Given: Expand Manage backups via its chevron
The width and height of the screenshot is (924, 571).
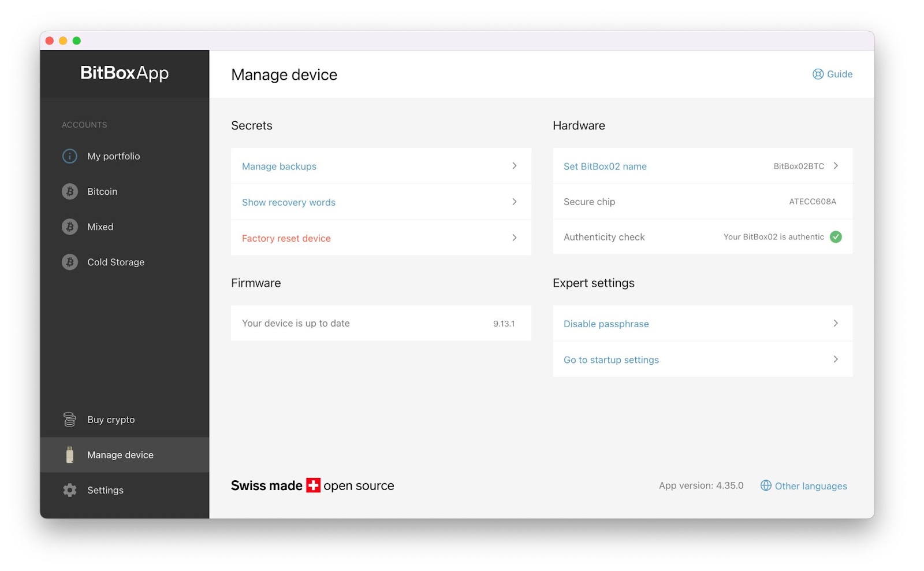Looking at the screenshot, I should [x=514, y=166].
